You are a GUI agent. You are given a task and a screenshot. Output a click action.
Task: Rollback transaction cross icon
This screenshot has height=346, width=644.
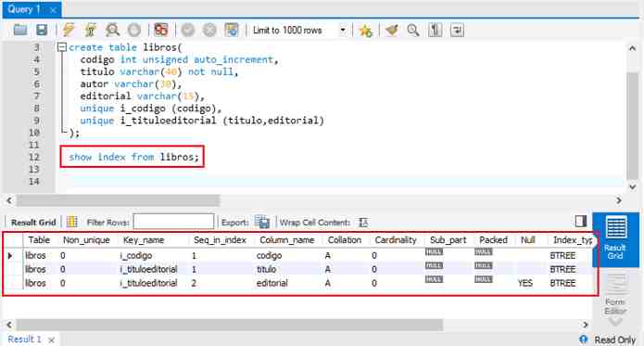pyautogui.click(x=209, y=30)
